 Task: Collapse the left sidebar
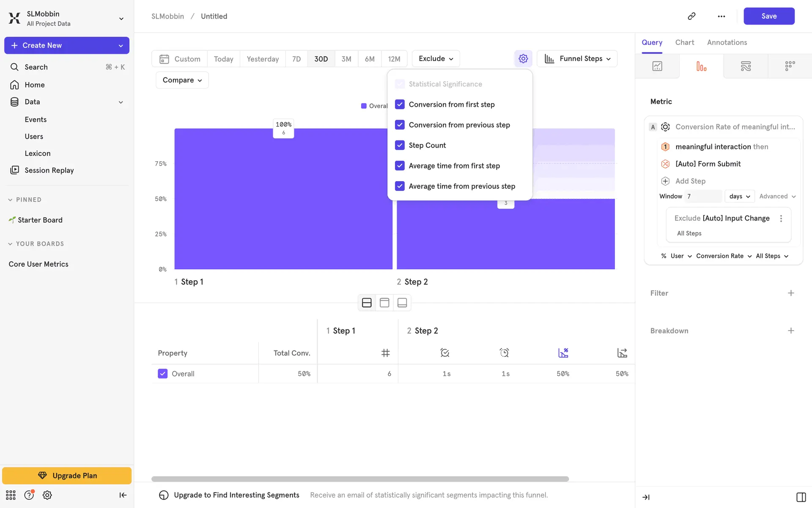tap(123, 495)
